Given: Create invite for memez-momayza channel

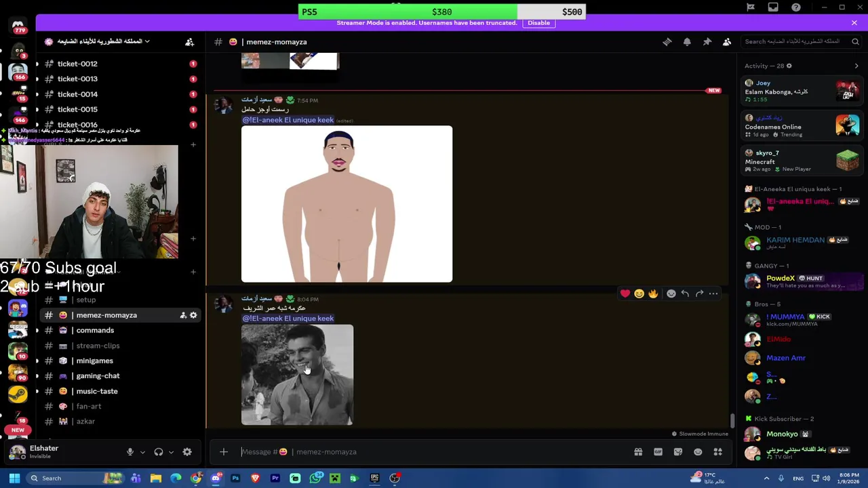Looking at the screenshot, I should tap(183, 315).
